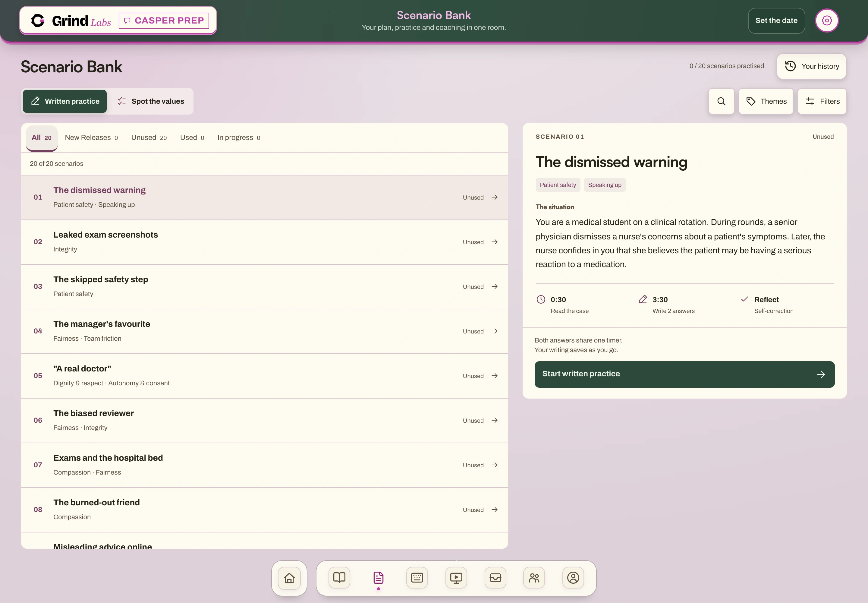Click arrow on The biased reviewer row
The height and width of the screenshot is (603, 868).
click(495, 420)
